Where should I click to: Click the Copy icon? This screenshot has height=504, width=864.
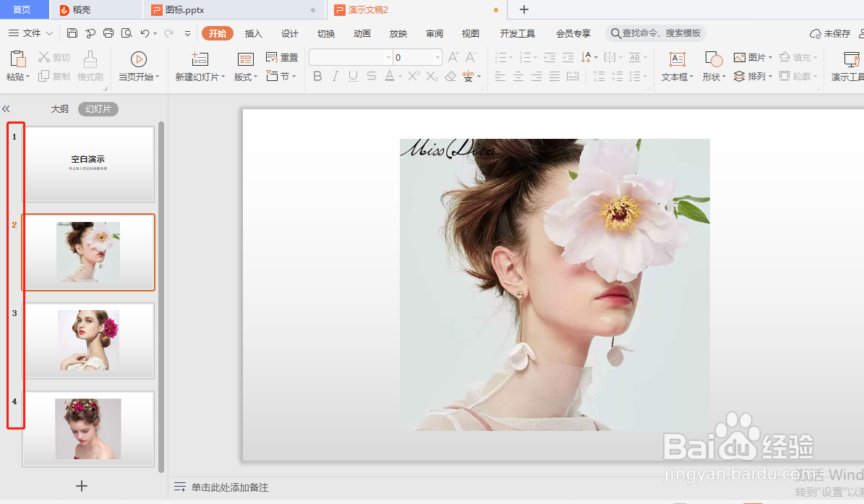click(x=43, y=76)
